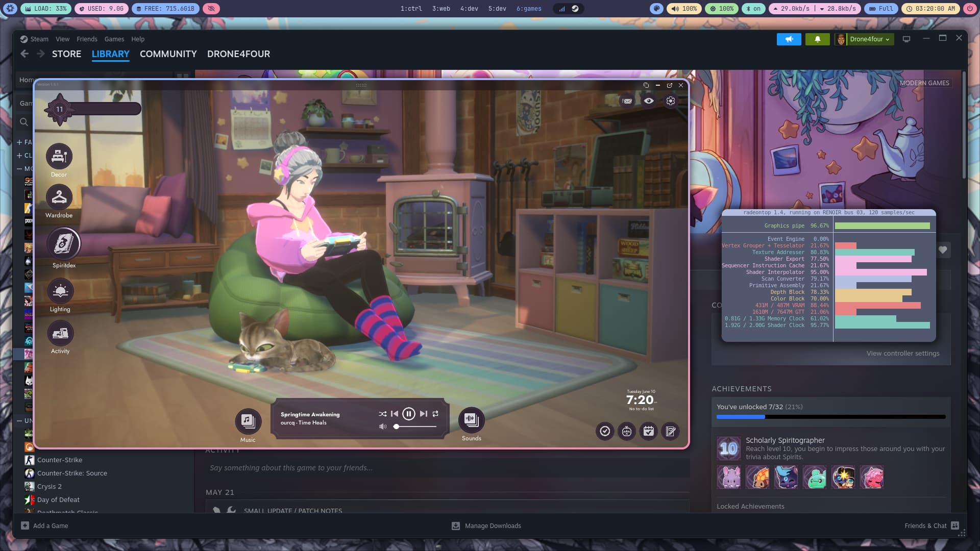
Task: Toggle shuffle in the music player
Action: [x=382, y=414]
